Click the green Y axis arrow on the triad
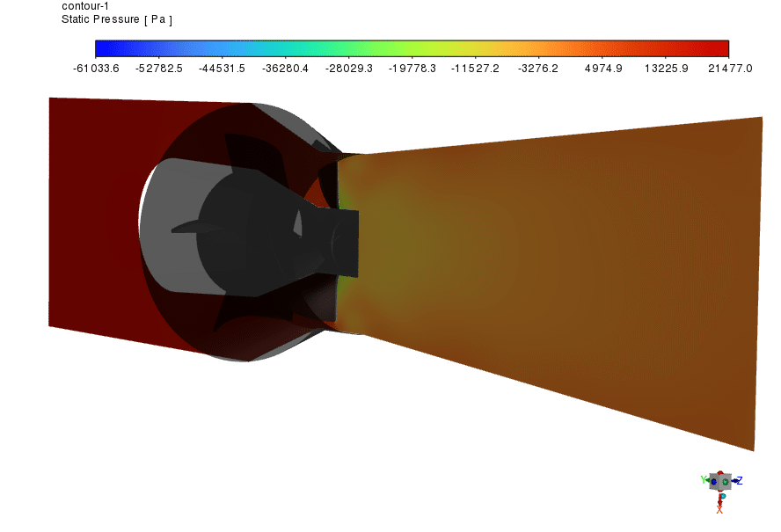Viewport: 781px width, 532px height. coord(709,480)
